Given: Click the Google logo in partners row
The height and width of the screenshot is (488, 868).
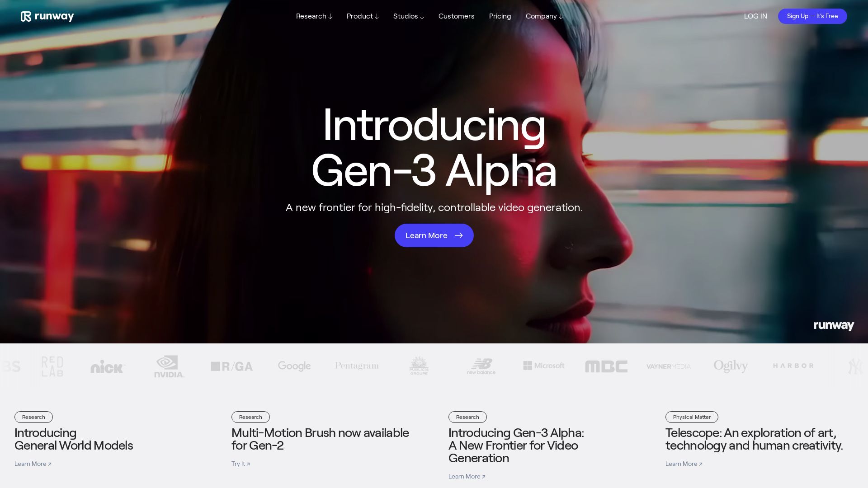Looking at the screenshot, I should coord(294,366).
